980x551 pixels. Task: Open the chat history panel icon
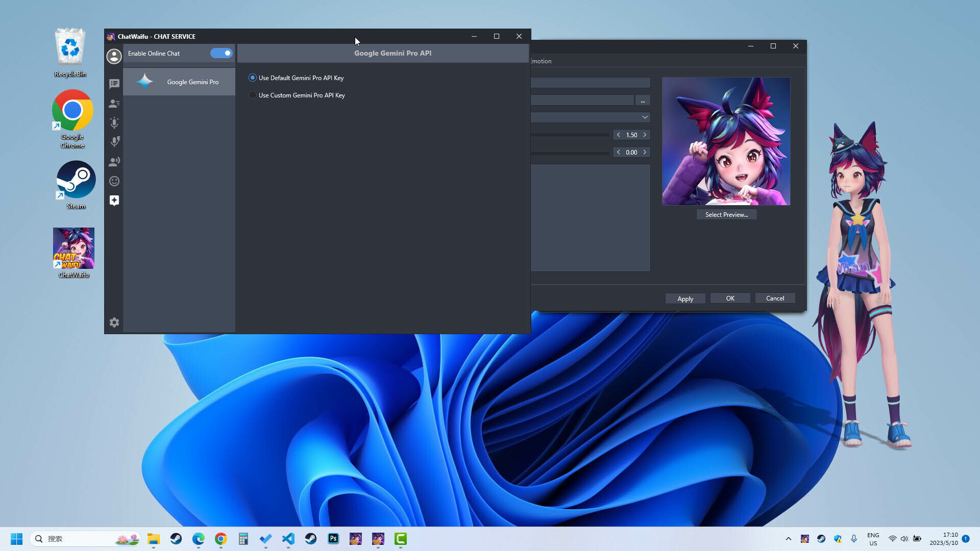(114, 83)
